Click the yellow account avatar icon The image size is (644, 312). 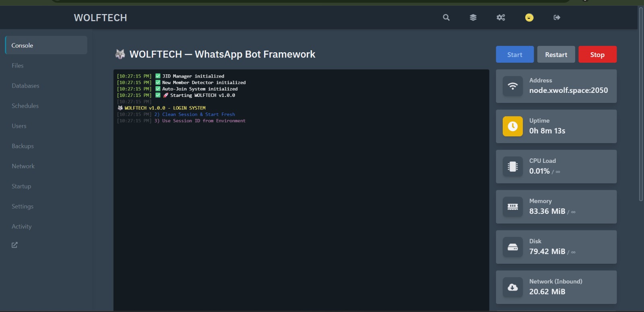point(529,17)
